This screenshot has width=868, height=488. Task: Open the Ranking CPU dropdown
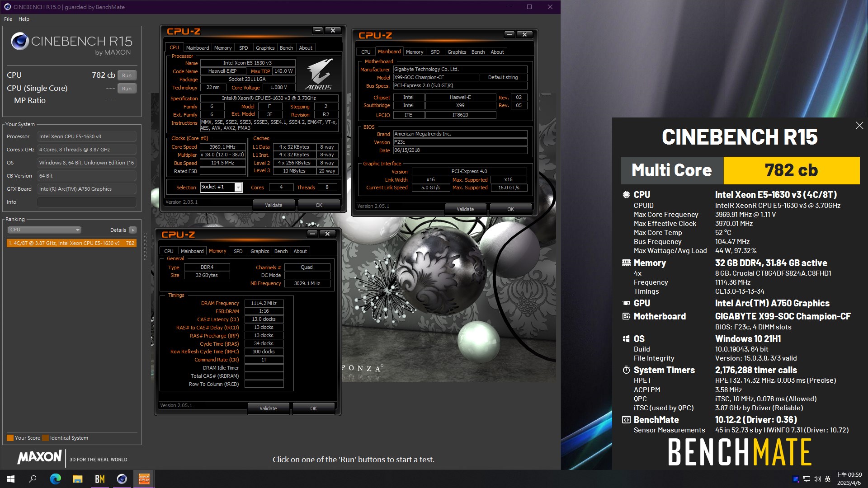[44, 230]
